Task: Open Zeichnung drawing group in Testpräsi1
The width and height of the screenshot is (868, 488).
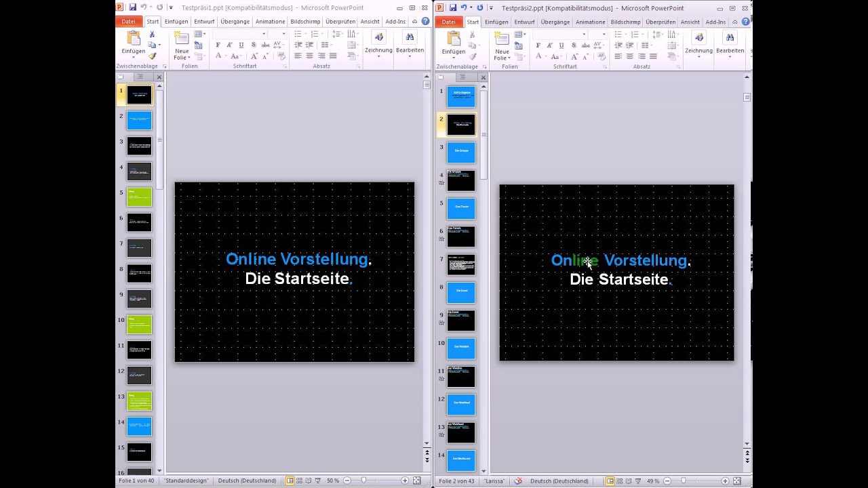Action: point(378,42)
